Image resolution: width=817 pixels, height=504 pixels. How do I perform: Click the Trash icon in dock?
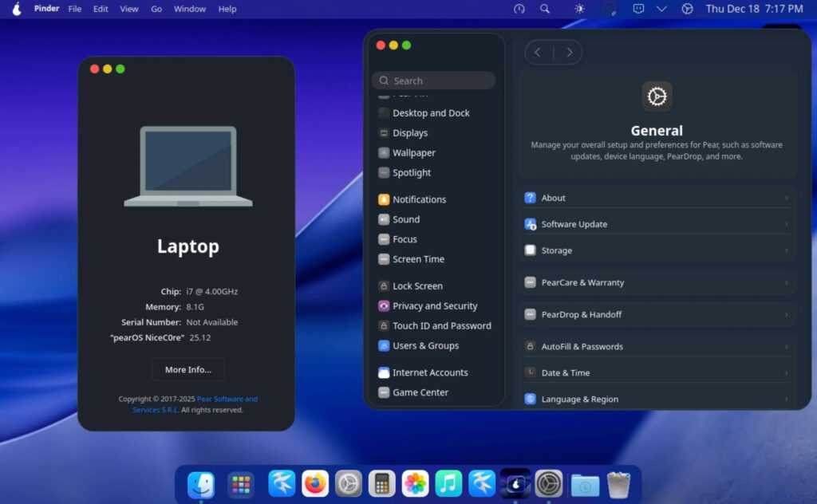pyautogui.click(x=618, y=483)
